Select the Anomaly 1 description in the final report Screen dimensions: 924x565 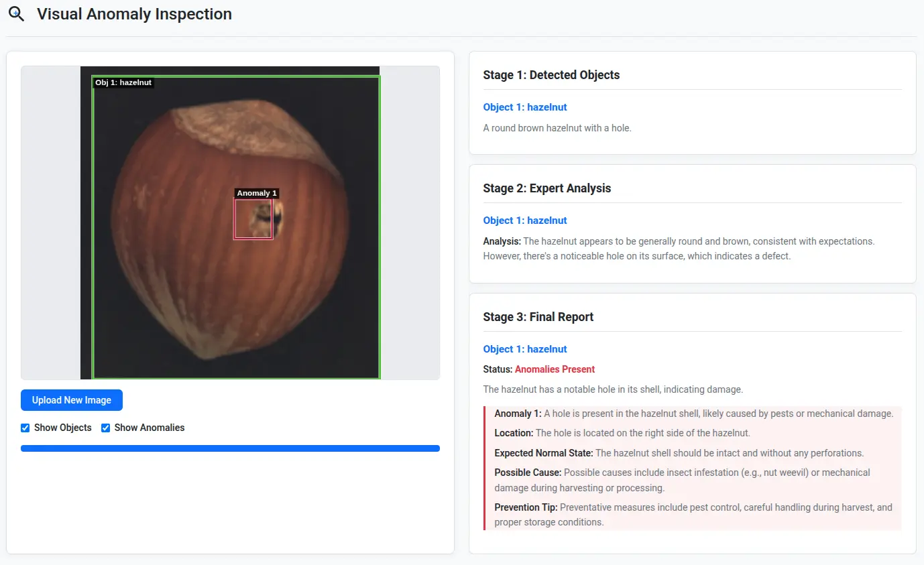coord(693,414)
